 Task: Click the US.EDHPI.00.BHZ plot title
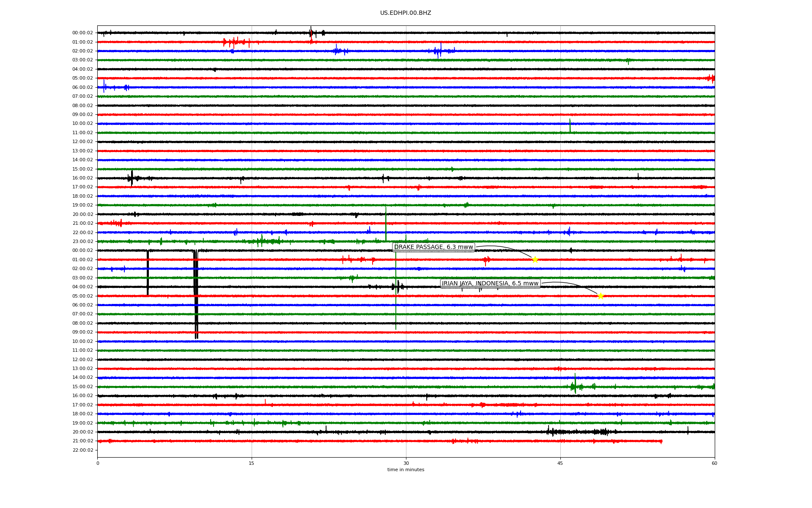[x=406, y=13]
